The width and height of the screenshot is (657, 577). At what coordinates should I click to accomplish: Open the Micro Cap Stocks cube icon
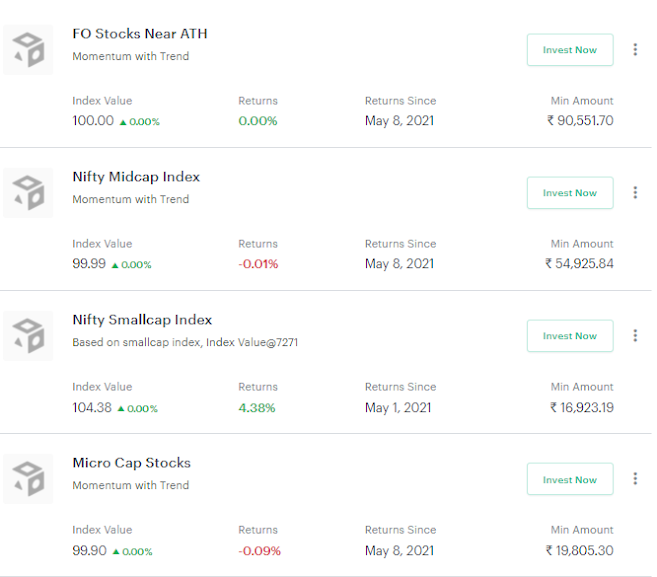point(28,479)
